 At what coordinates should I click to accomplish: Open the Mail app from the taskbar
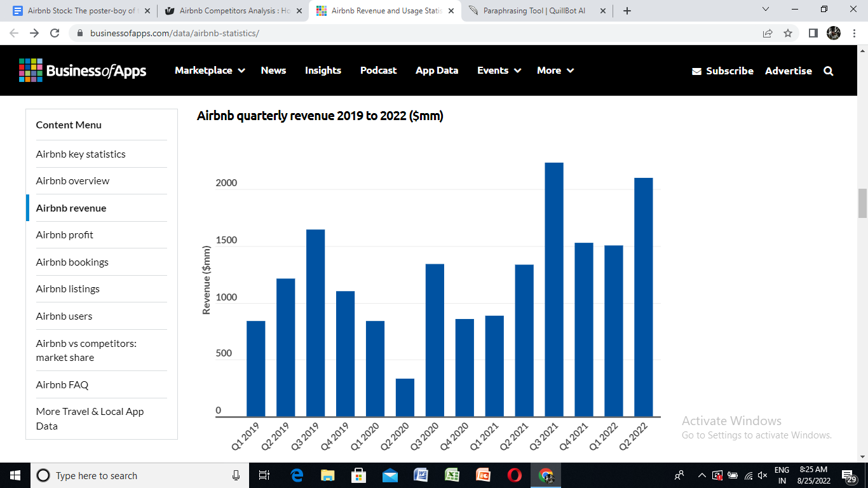point(390,475)
